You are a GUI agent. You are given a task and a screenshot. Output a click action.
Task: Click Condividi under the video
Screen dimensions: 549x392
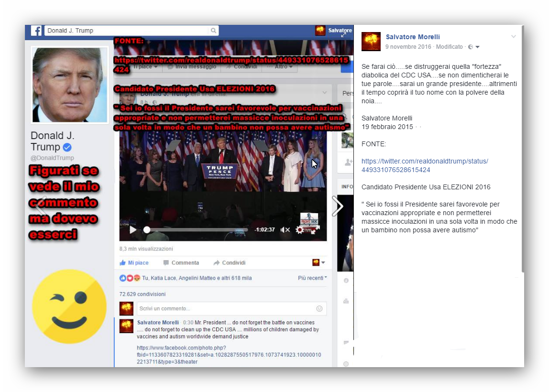tap(230, 262)
